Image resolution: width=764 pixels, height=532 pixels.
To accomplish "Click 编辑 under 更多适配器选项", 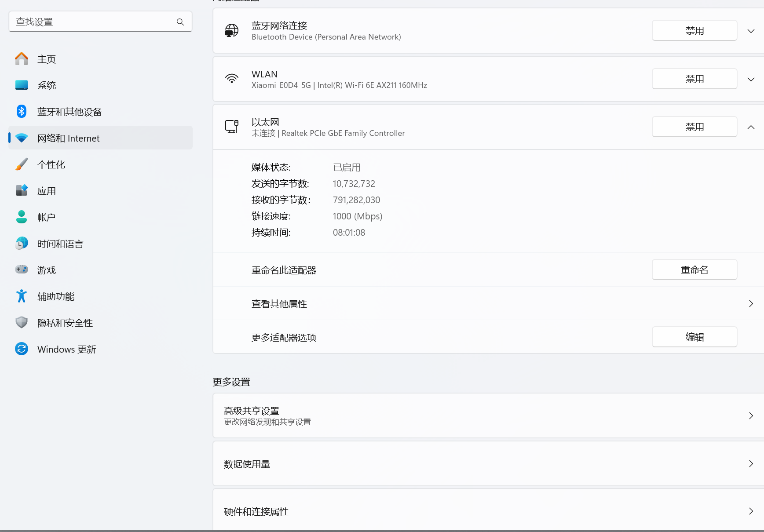I will [694, 337].
